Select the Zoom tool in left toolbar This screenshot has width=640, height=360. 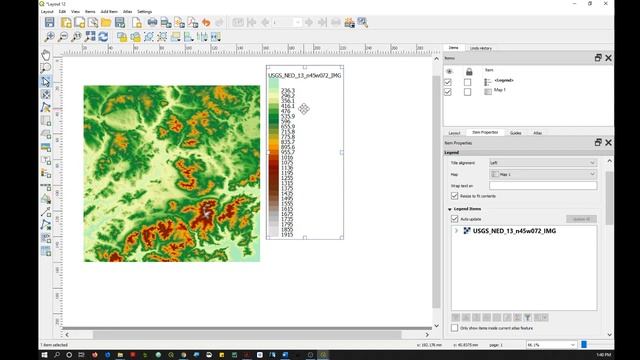tap(46, 67)
